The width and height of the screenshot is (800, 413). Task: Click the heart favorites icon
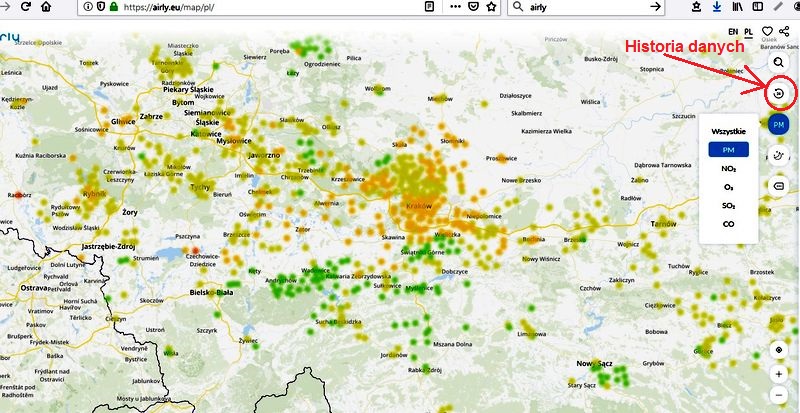(766, 32)
